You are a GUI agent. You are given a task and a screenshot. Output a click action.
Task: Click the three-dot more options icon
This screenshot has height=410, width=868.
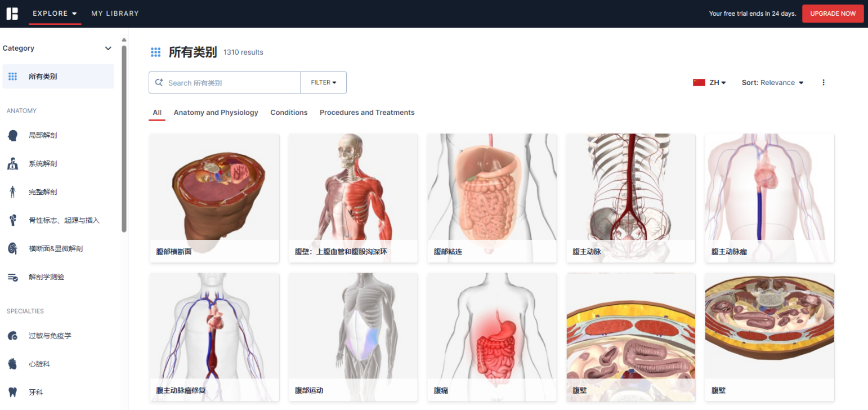[824, 83]
